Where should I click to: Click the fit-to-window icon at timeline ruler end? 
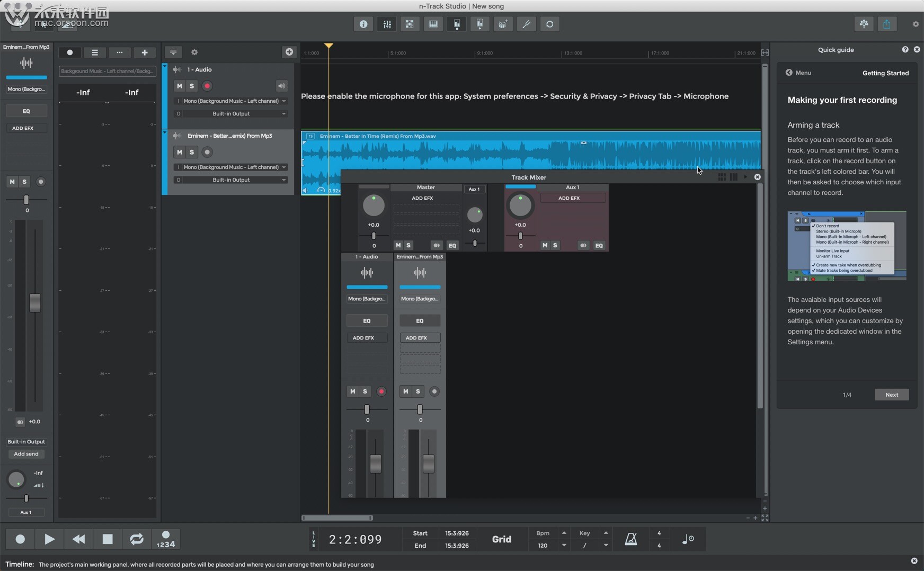tap(765, 52)
